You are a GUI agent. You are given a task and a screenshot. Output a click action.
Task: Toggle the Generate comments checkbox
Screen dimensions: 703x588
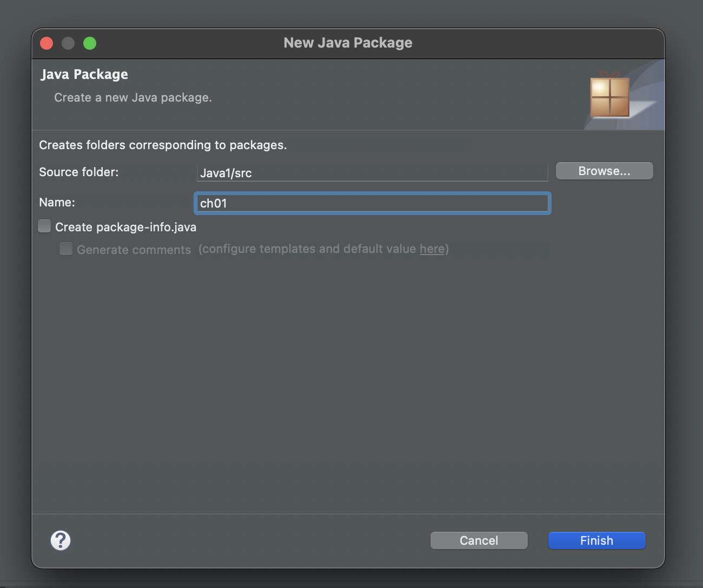[66, 249]
